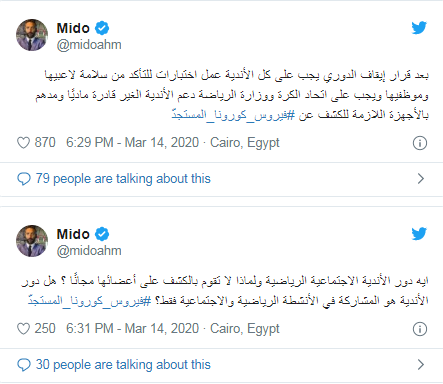This screenshot has width=443, height=384.
Task: Expand chevron for 30 people talking
Action: pos(421,365)
